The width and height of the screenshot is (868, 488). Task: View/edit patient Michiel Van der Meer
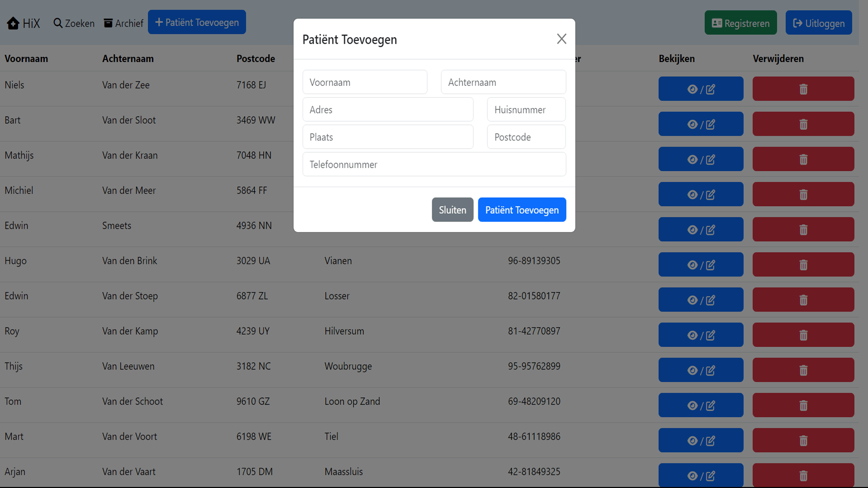[701, 195]
